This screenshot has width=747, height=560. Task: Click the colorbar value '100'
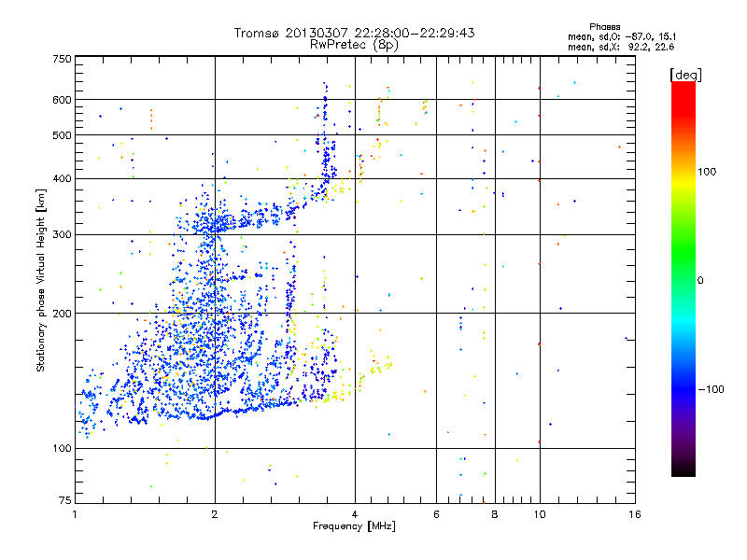[707, 172]
